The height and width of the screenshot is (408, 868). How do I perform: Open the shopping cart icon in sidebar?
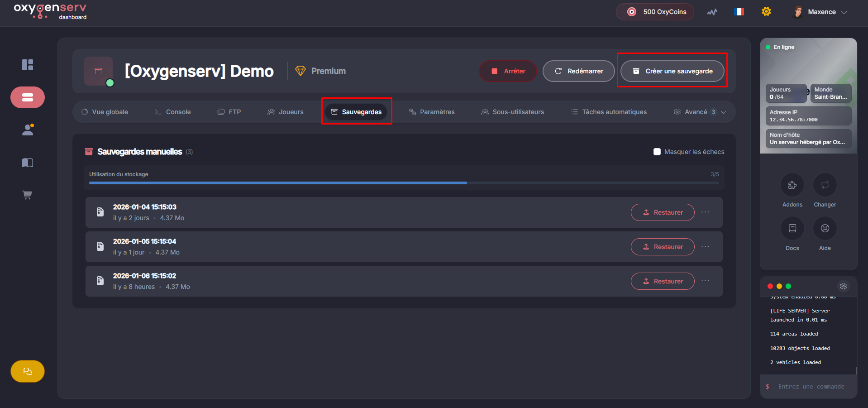tap(28, 195)
